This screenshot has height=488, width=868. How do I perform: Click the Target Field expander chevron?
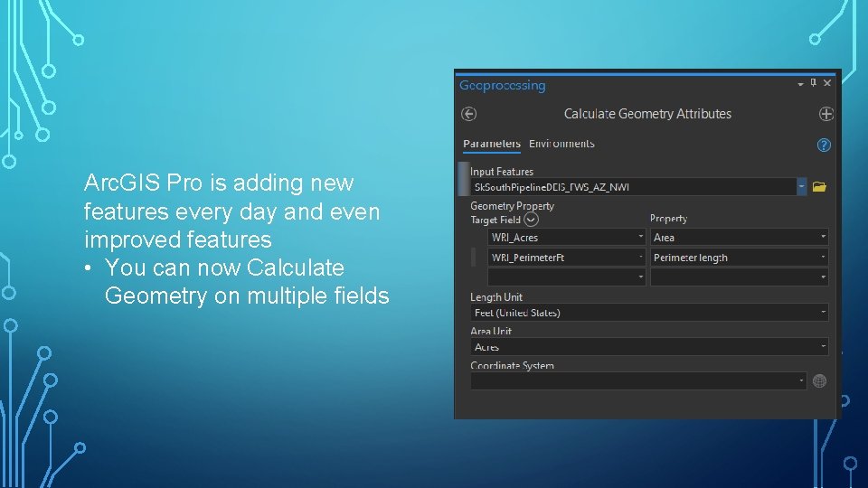pos(531,220)
